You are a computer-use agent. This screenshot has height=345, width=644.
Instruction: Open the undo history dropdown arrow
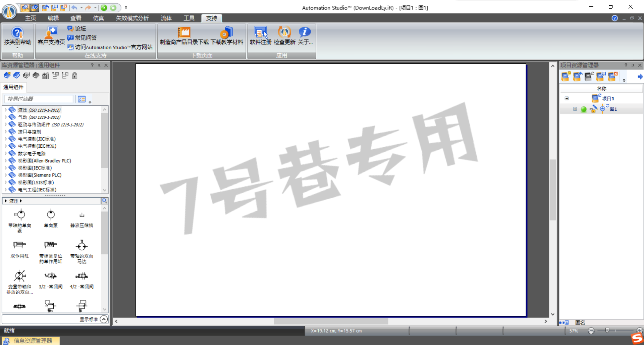point(82,8)
